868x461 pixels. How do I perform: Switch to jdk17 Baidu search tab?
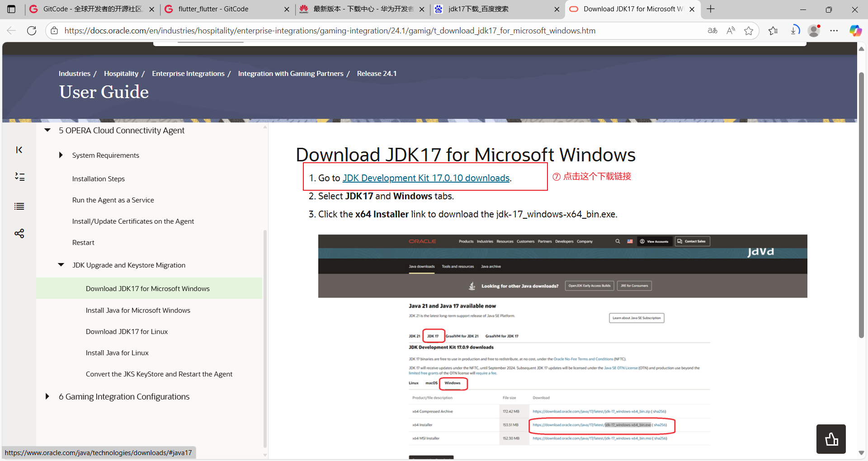496,9
